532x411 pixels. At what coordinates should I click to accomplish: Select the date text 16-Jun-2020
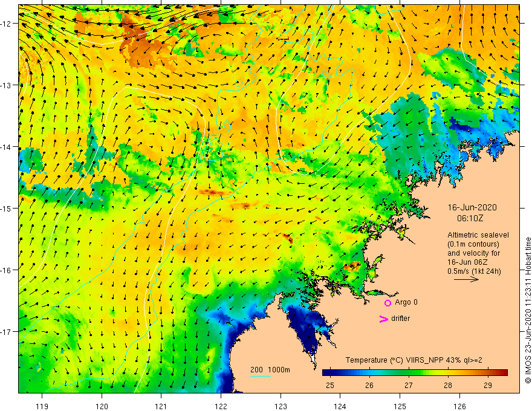[472, 207]
